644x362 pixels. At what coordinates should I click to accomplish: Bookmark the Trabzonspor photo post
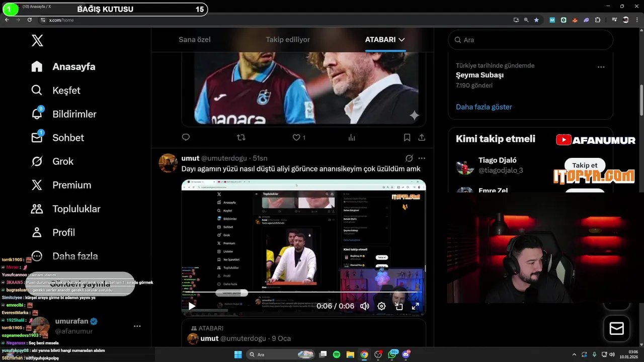407,137
